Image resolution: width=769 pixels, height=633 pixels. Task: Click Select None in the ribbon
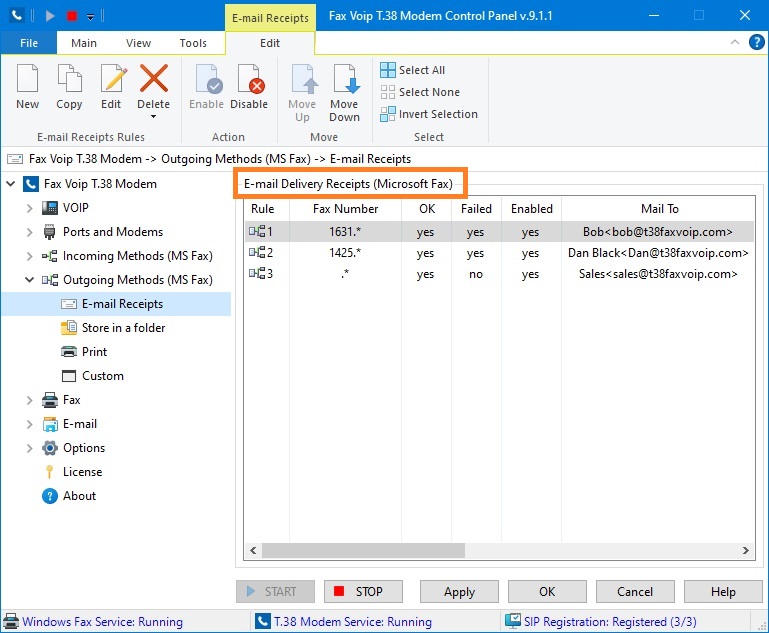(420, 92)
